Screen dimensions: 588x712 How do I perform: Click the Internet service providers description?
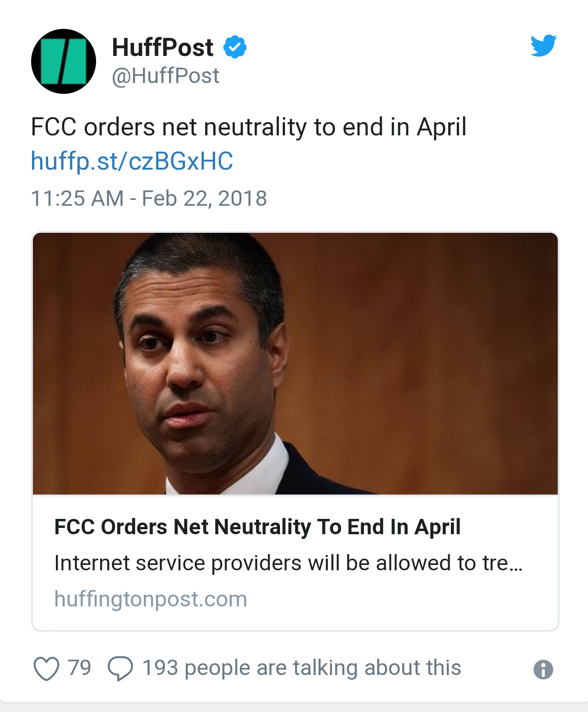click(289, 563)
